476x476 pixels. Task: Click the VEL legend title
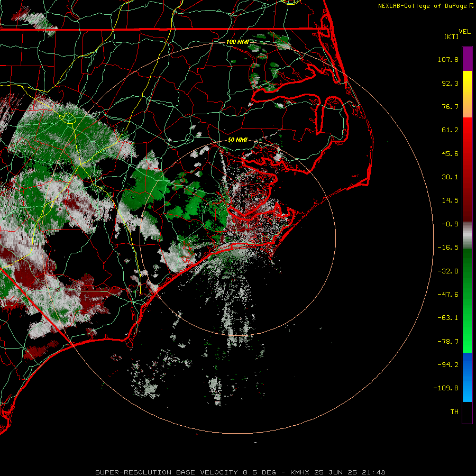click(x=464, y=32)
